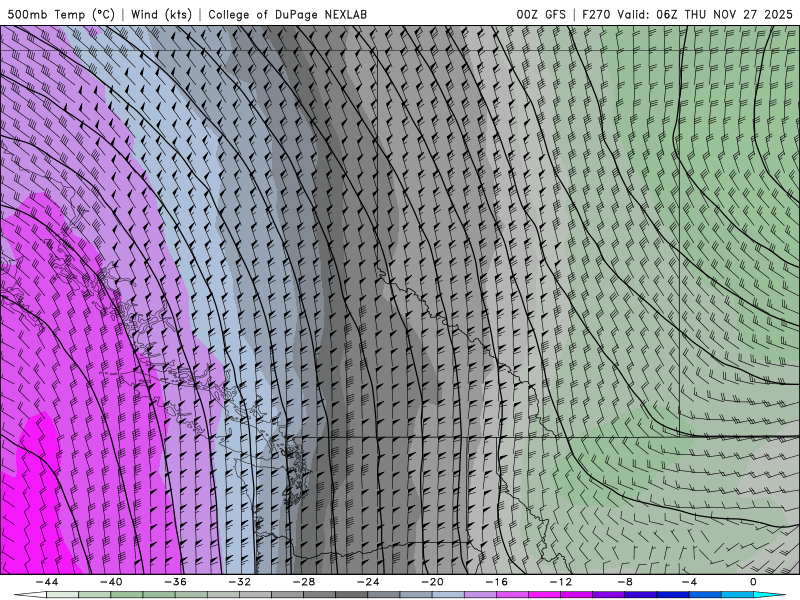Select the -28 legend label
800x600 pixels.
click(x=304, y=582)
